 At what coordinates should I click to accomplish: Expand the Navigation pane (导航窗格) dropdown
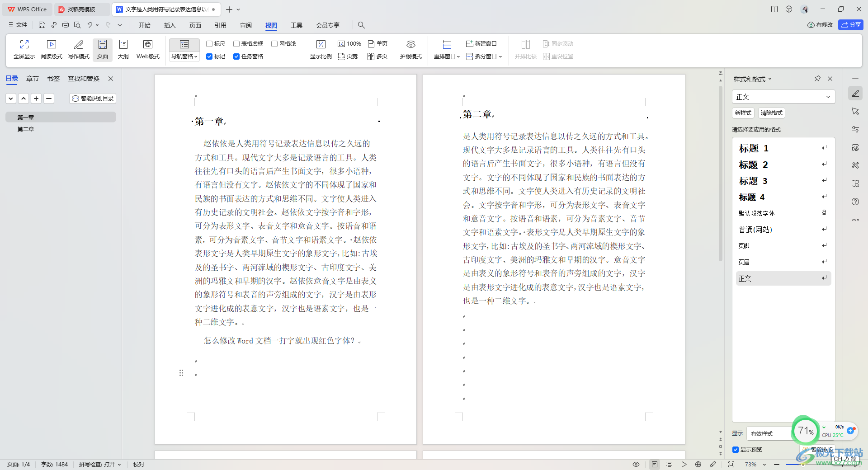[x=184, y=56]
